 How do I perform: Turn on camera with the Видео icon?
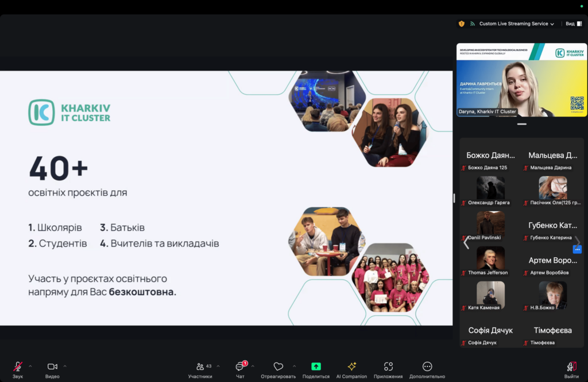click(x=52, y=366)
